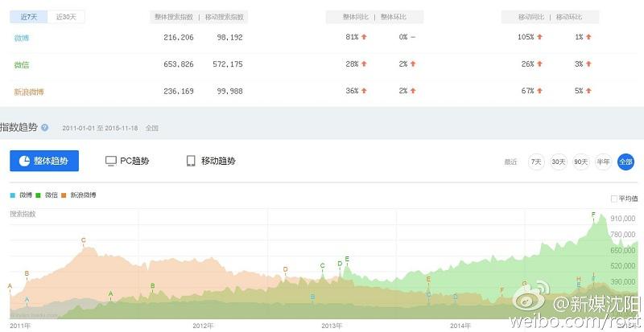Viewport: 644px width, 332px height.
Task: Click green marker F at 微信 peak
Action: tap(593, 215)
